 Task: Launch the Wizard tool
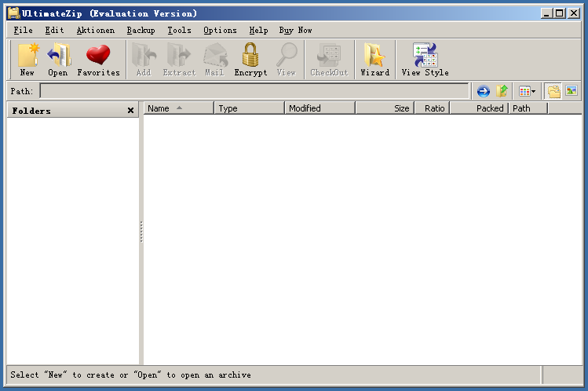coord(374,59)
